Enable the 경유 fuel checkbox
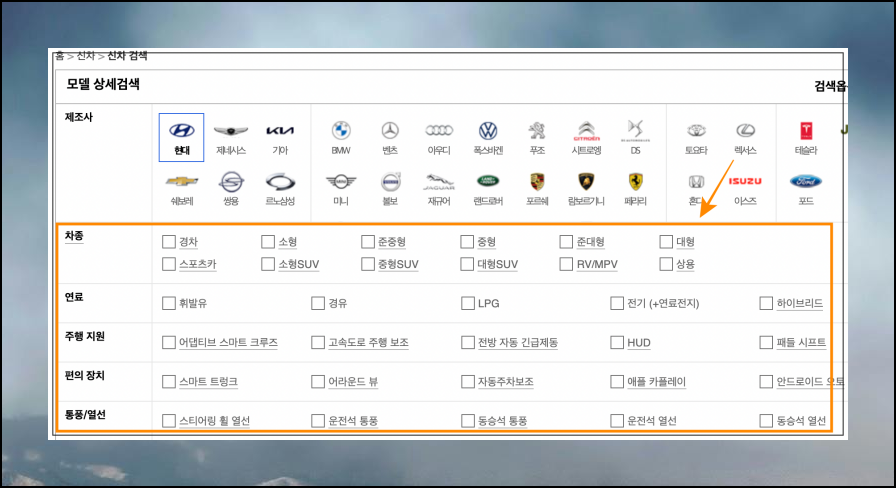896x488 pixels. pos(318,303)
